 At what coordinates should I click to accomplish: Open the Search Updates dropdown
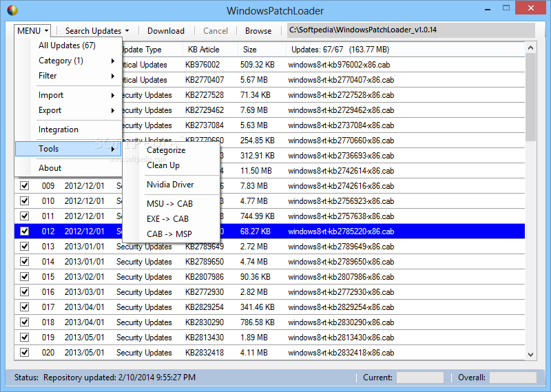(97, 31)
